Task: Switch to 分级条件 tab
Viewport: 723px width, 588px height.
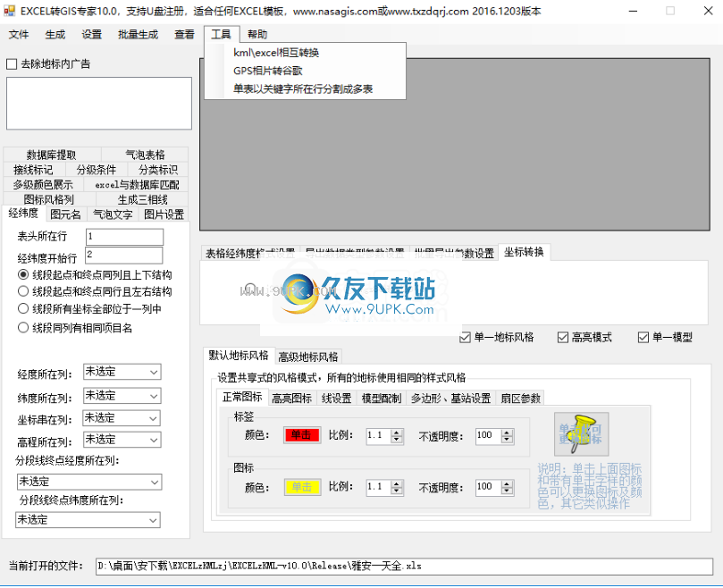Action: [x=96, y=170]
